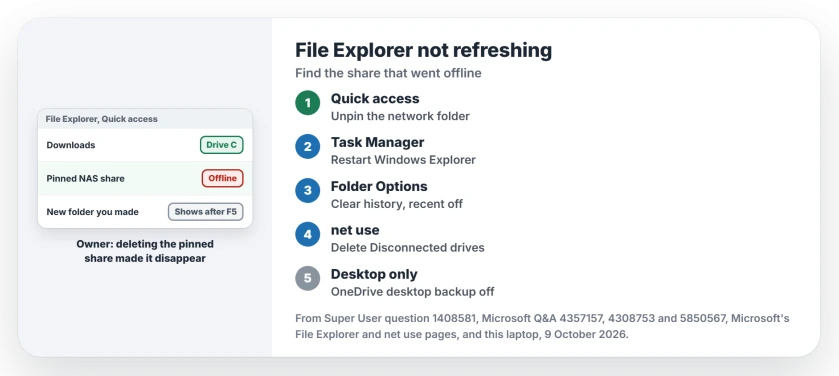
Task: Select the "Pinned NAS share" row label
Action: click(86, 179)
